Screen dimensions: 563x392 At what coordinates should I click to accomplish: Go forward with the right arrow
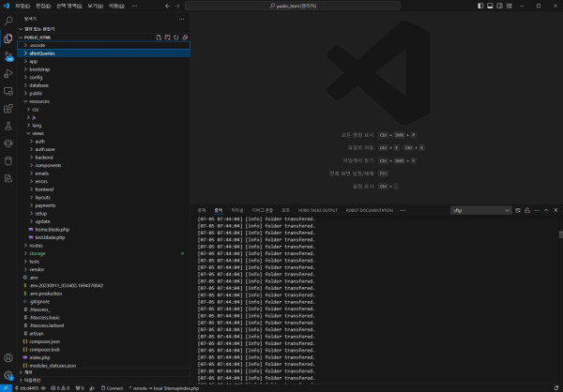tap(177, 6)
